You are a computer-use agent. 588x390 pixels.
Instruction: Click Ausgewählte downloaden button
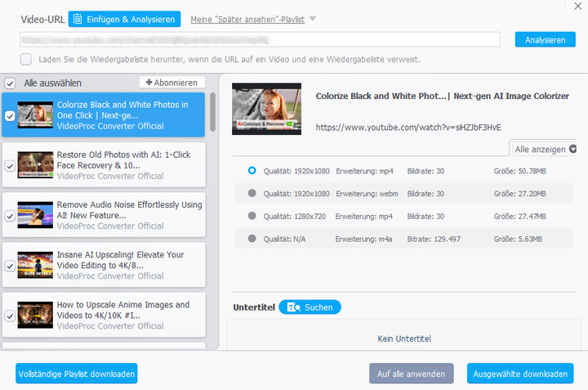(x=520, y=374)
